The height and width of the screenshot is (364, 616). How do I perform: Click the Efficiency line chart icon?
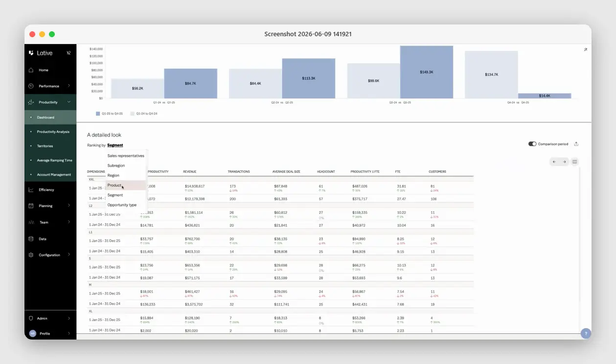point(31,190)
